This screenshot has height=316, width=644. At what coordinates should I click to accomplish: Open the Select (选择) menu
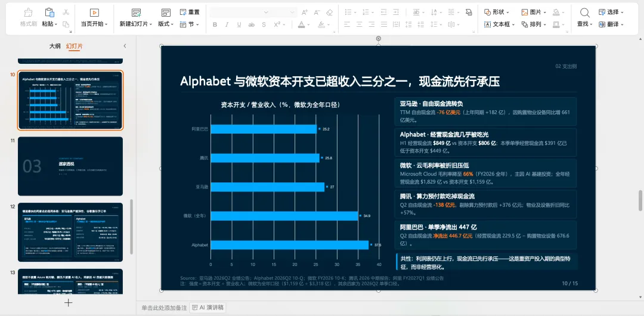point(611,13)
